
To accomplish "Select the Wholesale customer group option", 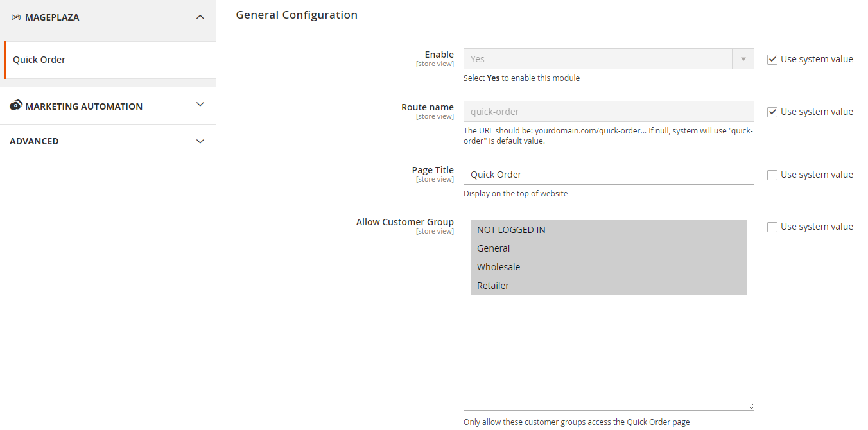I will [609, 267].
